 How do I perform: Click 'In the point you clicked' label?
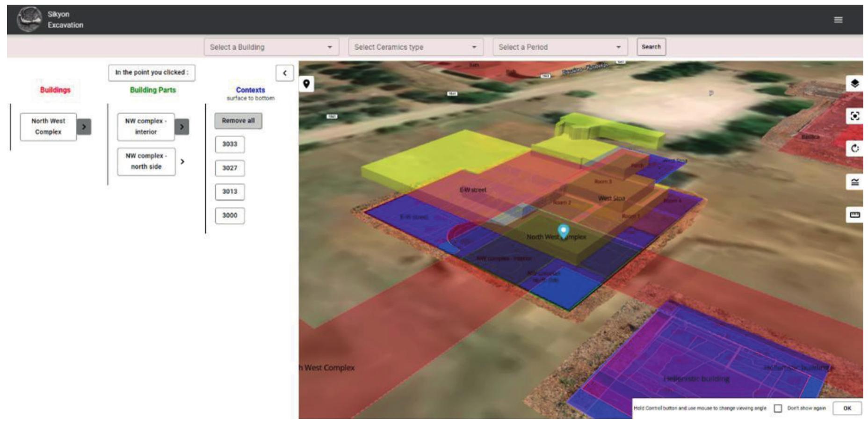152,73
